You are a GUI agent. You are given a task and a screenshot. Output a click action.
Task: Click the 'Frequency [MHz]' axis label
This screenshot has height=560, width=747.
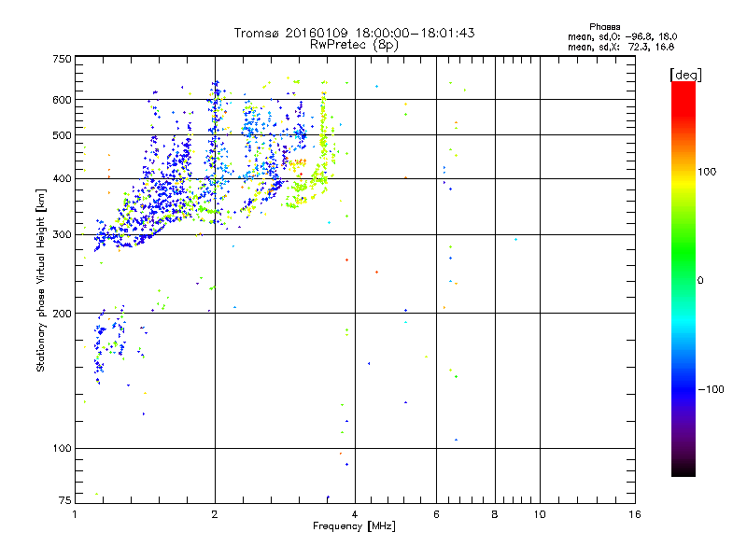coord(354,526)
